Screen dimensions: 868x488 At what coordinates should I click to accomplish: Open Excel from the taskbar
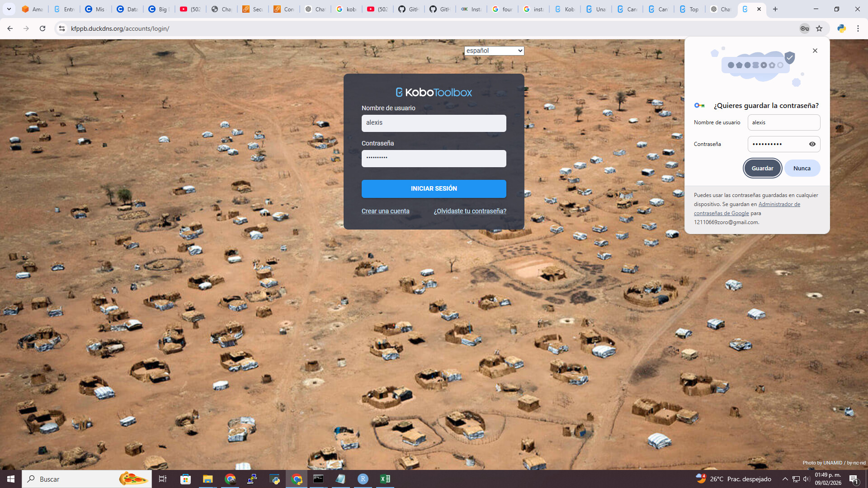coord(385,479)
